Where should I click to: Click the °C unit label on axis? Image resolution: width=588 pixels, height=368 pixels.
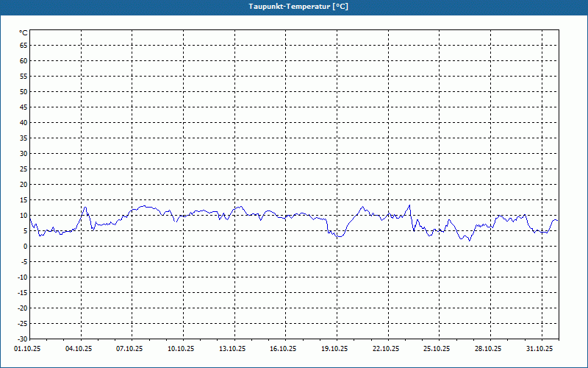(x=24, y=33)
